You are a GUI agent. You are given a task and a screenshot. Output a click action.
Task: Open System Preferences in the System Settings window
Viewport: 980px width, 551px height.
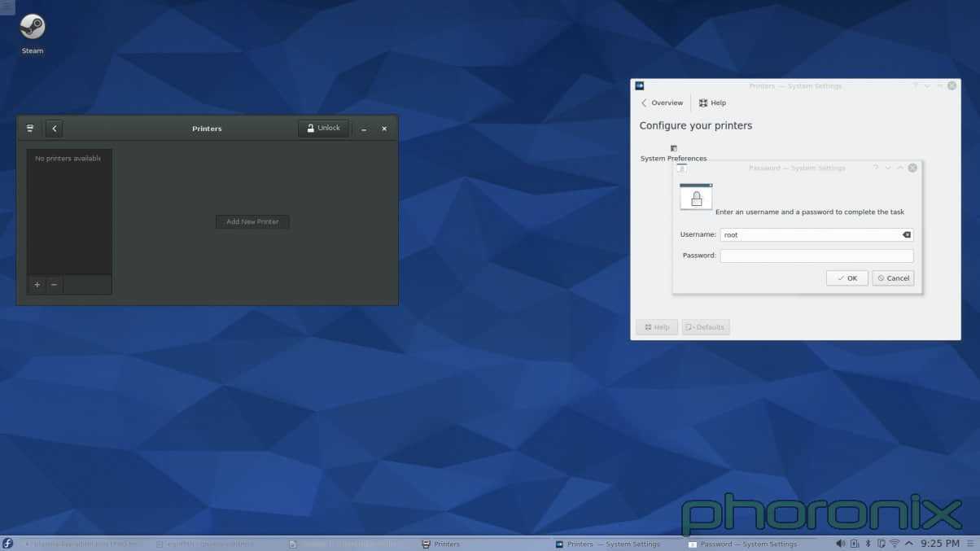coord(673,153)
